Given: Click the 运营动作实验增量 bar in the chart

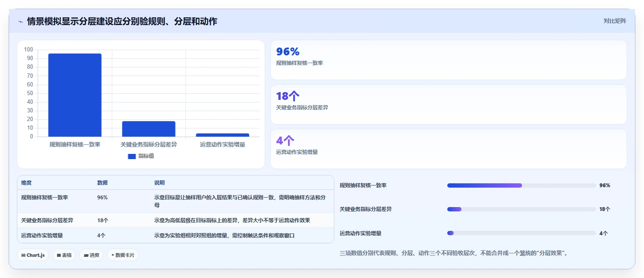Looking at the screenshot, I should pos(223,135).
